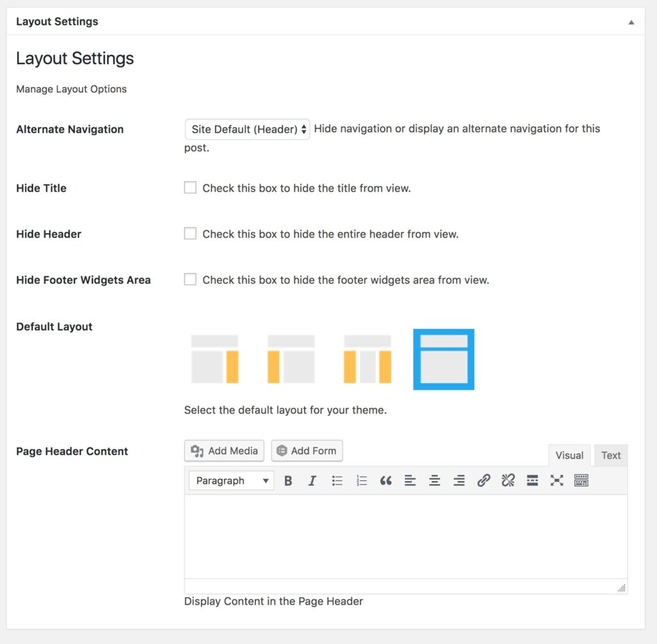657x644 pixels.
Task: Switch to the Text editor tab
Action: tap(611, 455)
